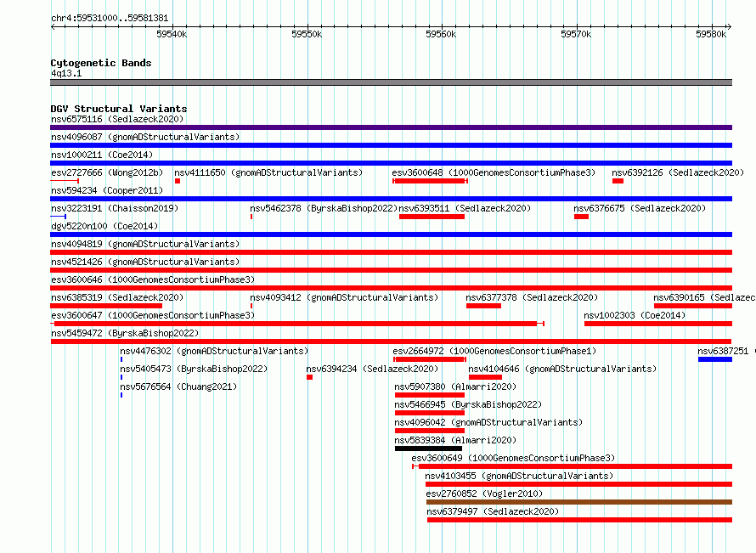The width and height of the screenshot is (756, 553).
Task: Click the 4q13.1 band label
Action: tap(66, 73)
